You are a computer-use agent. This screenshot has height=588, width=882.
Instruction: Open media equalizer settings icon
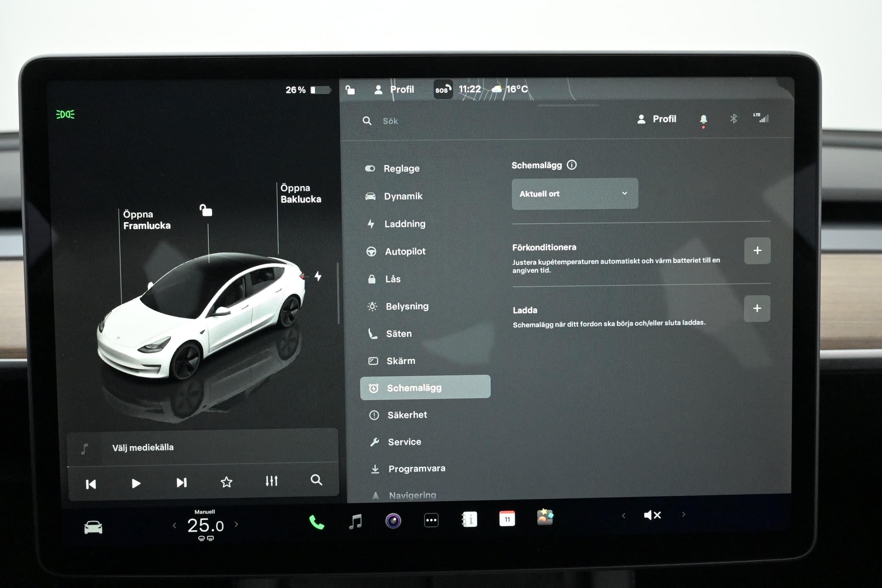pyautogui.click(x=272, y=481)
